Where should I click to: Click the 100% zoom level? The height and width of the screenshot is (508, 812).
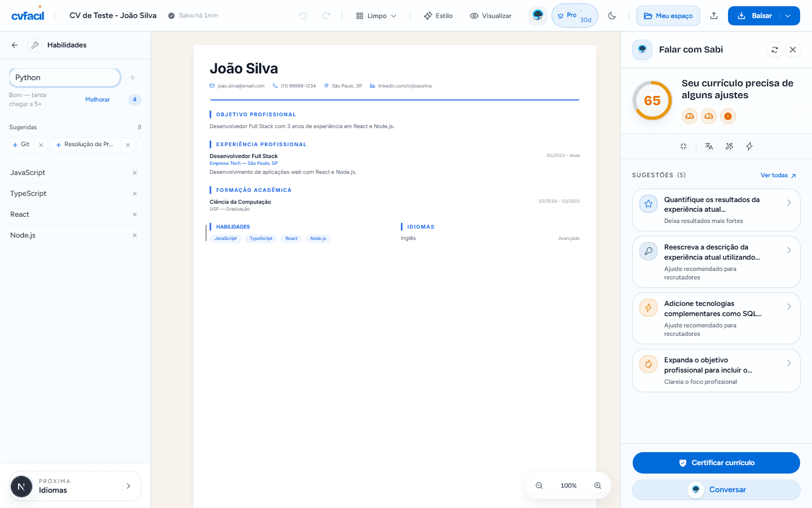(568, 485)
